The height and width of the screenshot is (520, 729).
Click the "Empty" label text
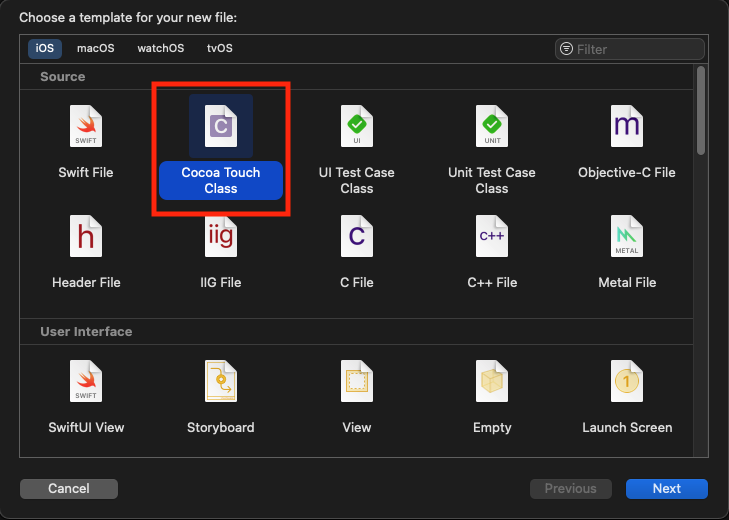pyautogui.click(x=492, y=427)
